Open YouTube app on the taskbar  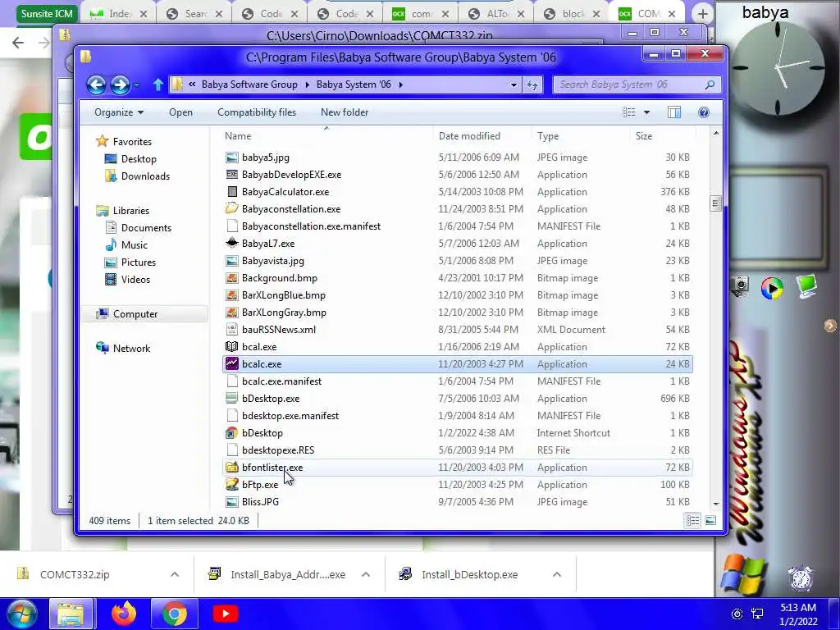pyautogui.click(x=225, y=614)
